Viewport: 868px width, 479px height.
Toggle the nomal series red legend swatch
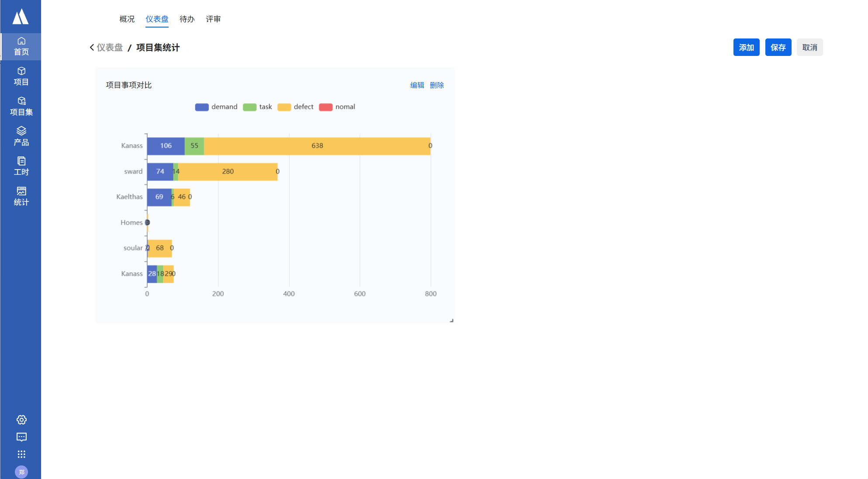coord(326,107)
